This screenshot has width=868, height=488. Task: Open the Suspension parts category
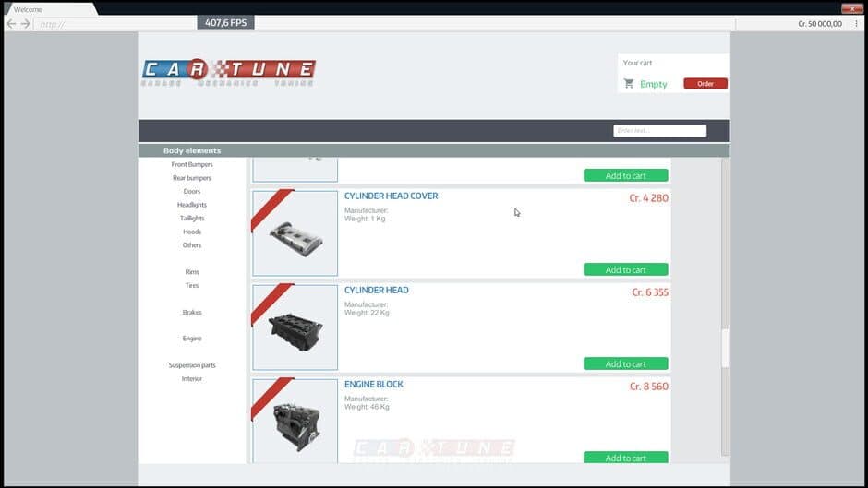tap(192, 365)
